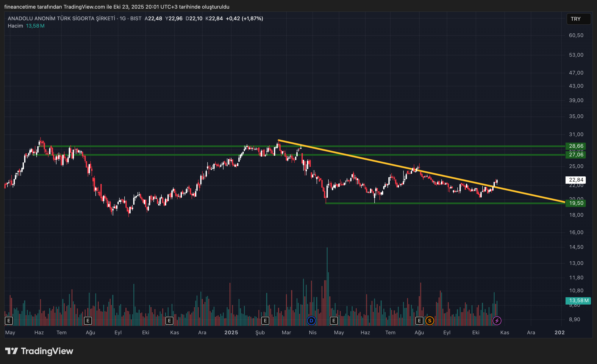Select the 28,66 green price level label
This screenshot has width=597, height=364.
(x=576, y=146)
